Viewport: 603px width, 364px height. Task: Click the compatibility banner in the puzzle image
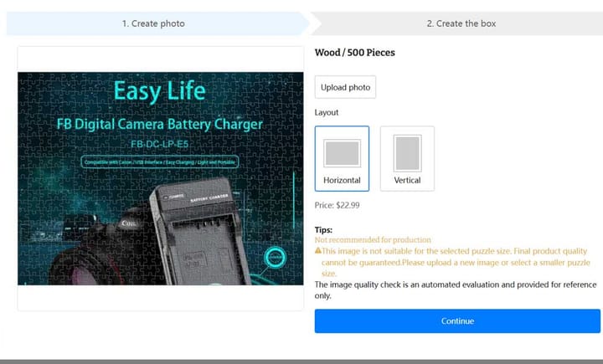[160, 161]
